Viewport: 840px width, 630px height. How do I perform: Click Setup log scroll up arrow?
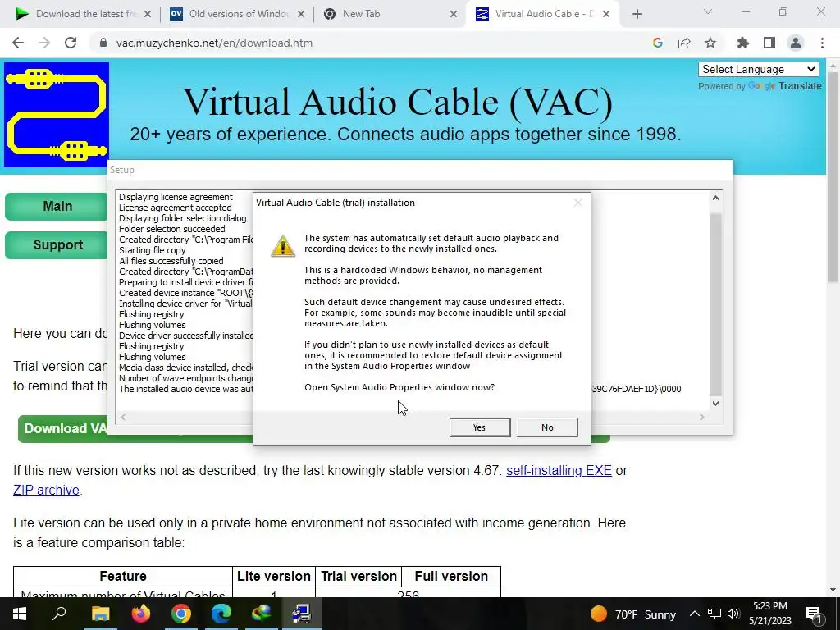pyautogui.click(x=715, y=198)
